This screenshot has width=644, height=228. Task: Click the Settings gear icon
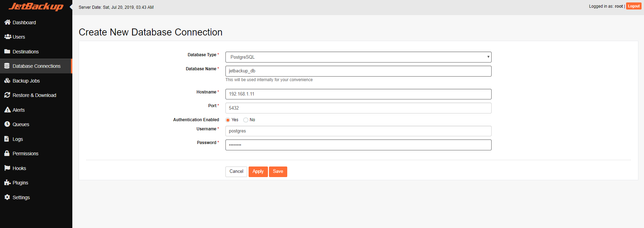[7, 197]
